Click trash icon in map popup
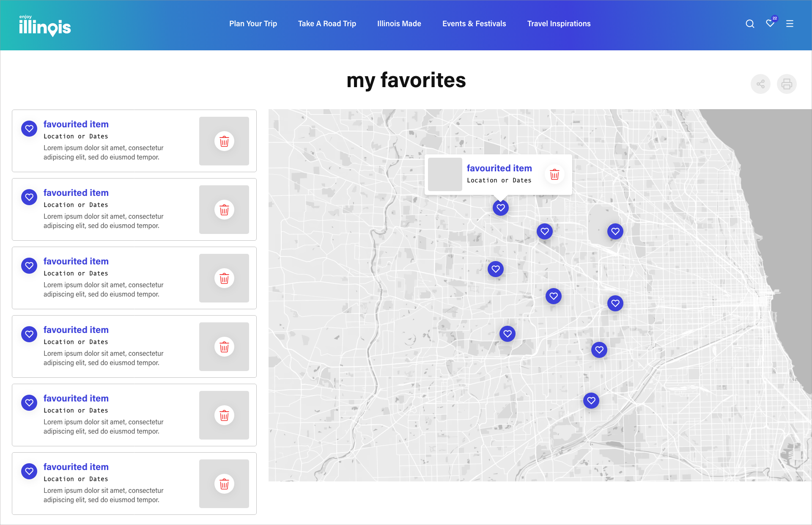The image size is (812, 525). (554, 174)
